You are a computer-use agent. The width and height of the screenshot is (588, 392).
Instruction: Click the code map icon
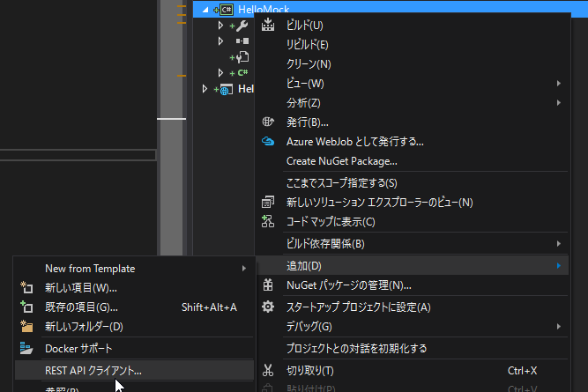pyautogui.click(x=268, y=221)
